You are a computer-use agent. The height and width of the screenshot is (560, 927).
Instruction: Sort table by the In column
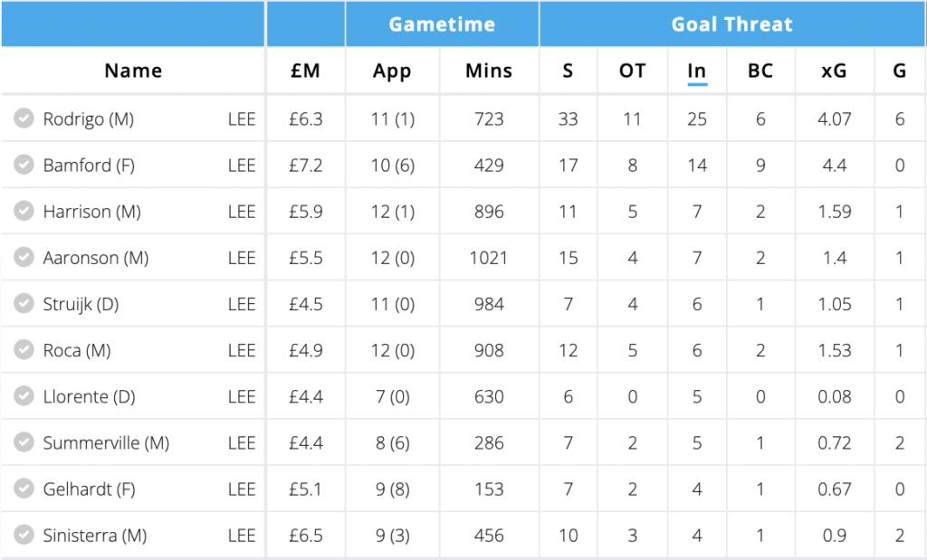696,71
